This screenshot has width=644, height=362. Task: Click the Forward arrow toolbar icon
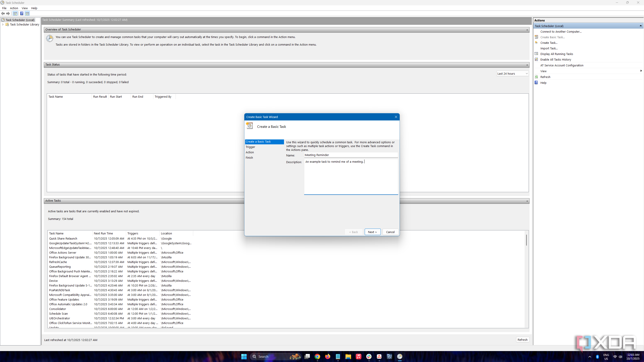tap(8, 13)
